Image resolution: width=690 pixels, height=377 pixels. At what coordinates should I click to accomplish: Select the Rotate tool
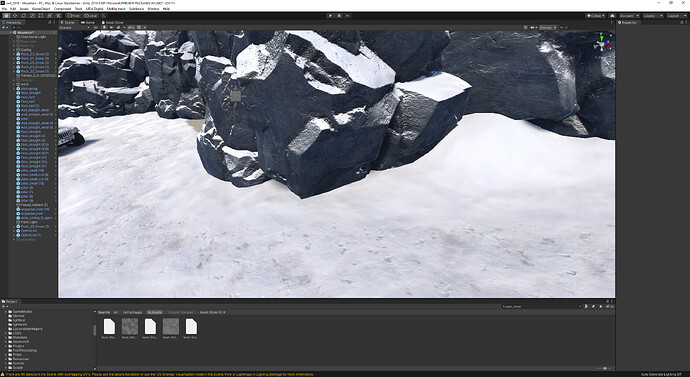point(24,16)
